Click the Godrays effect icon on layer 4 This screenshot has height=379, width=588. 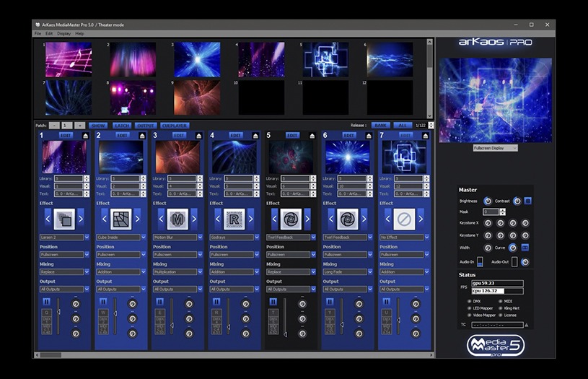coord(234,219)
